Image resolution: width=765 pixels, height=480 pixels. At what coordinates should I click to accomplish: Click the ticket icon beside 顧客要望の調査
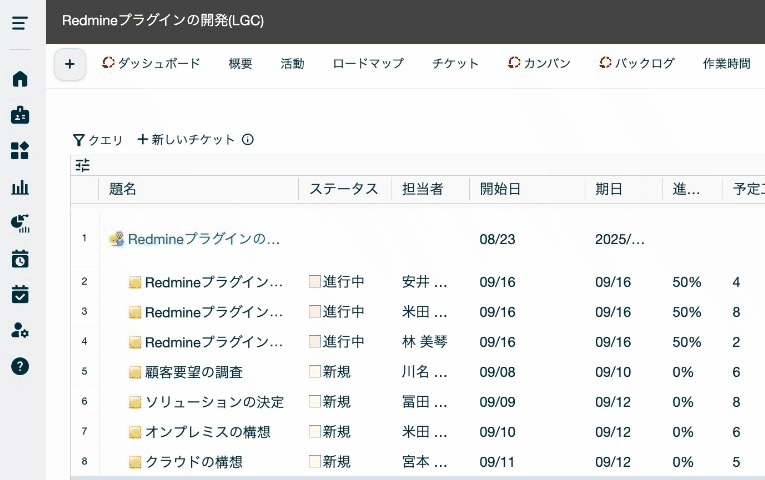[135, 373]
